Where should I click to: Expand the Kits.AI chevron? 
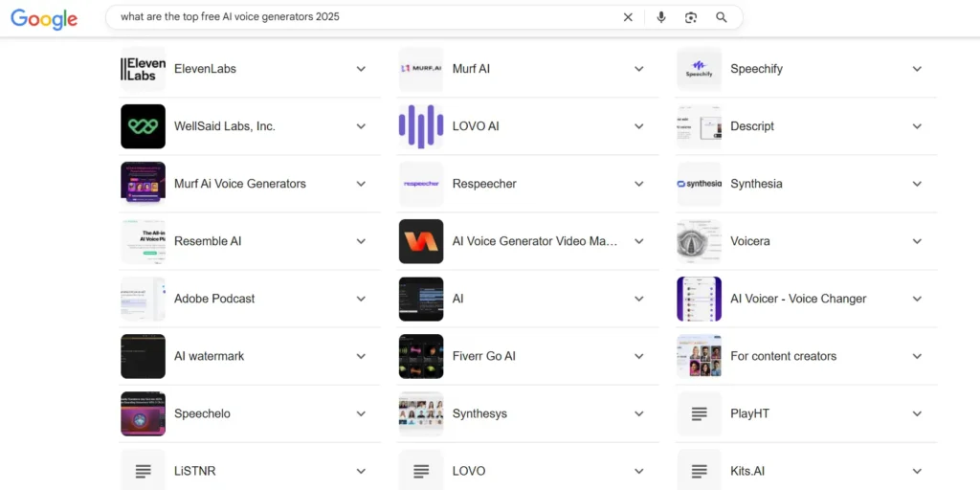(917, 471)
